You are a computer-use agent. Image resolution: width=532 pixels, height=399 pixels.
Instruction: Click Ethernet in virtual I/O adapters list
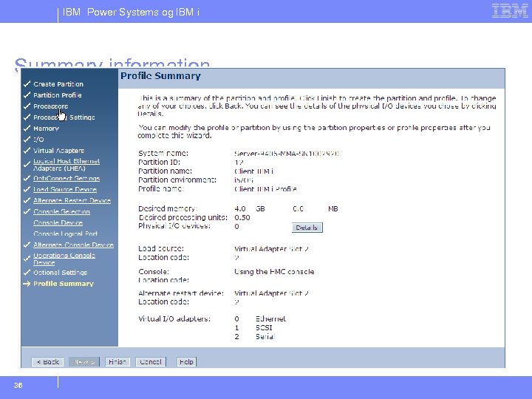tap(270, 318)
